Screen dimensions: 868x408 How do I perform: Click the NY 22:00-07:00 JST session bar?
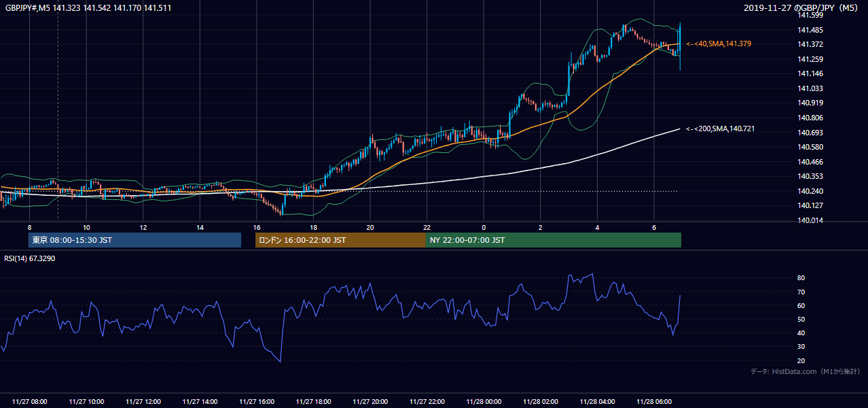tap(554, 240)
